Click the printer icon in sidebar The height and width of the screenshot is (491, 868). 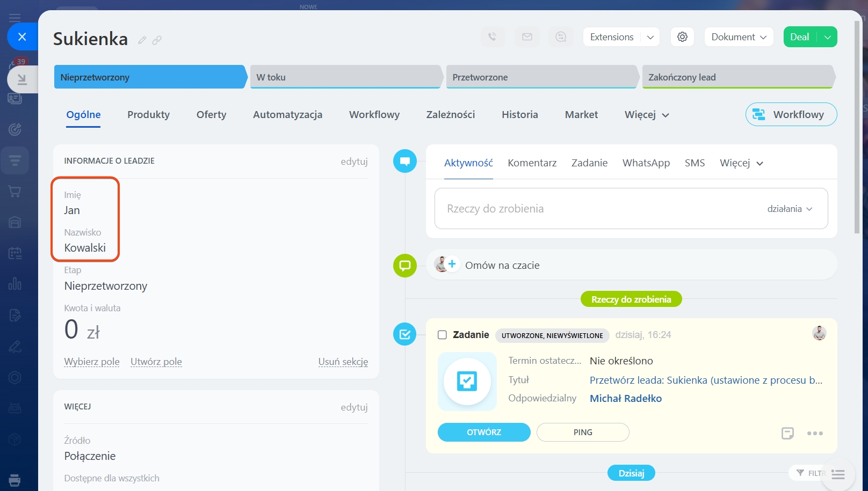tap(15, 480)
